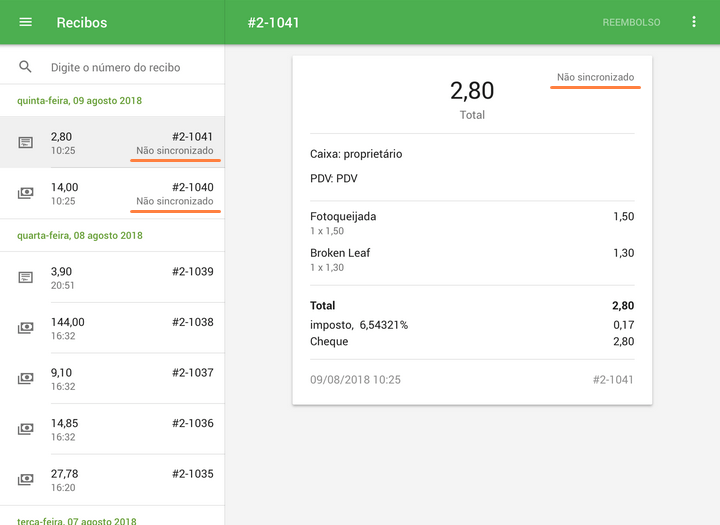Click the cash icon of receipt #2-1036

pyautogui.click(x=26, y=429)
